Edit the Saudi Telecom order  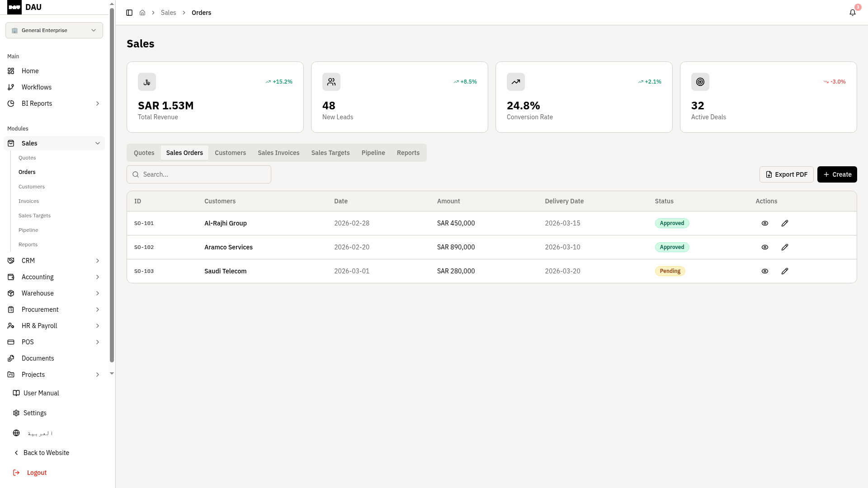click(x=785, y=271)
